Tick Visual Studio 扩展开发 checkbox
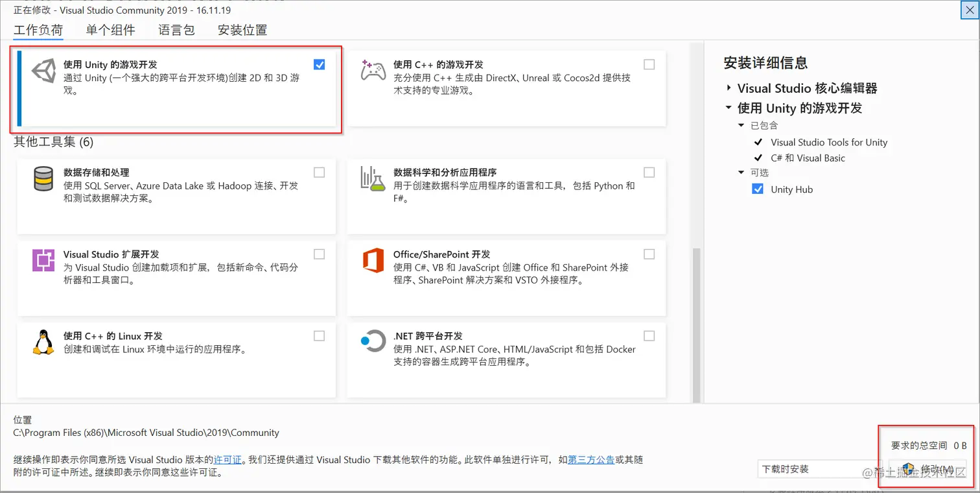The image size is (980, 493). (319, 254)
